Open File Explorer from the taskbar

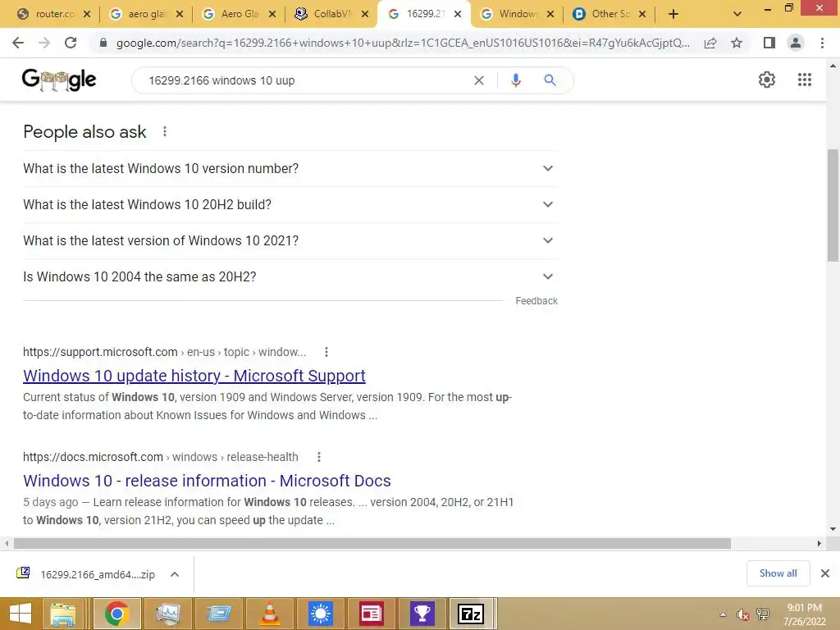tap(62, 614)
